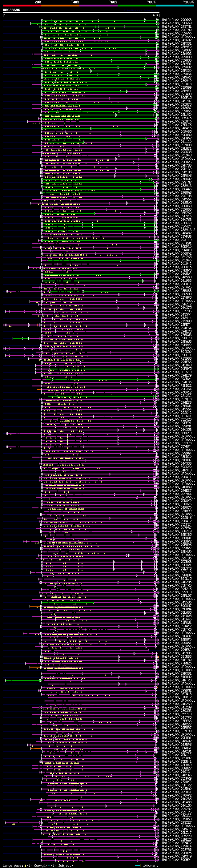Viewport: 197px width, 868px height.
Task: Click the orange ~40% identity color segment
Action: [60, 6]
